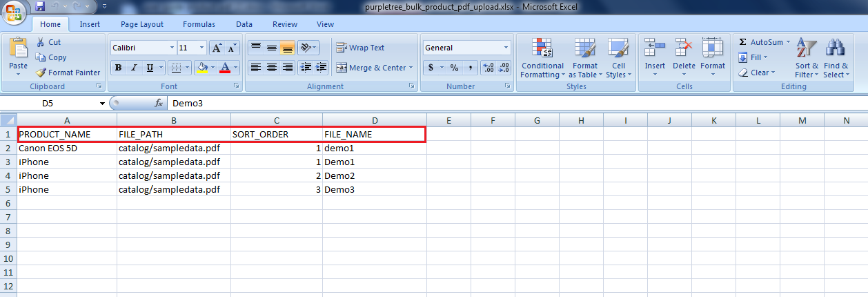Undo the last action
The image size is (868, 297).
coord(57,7)
